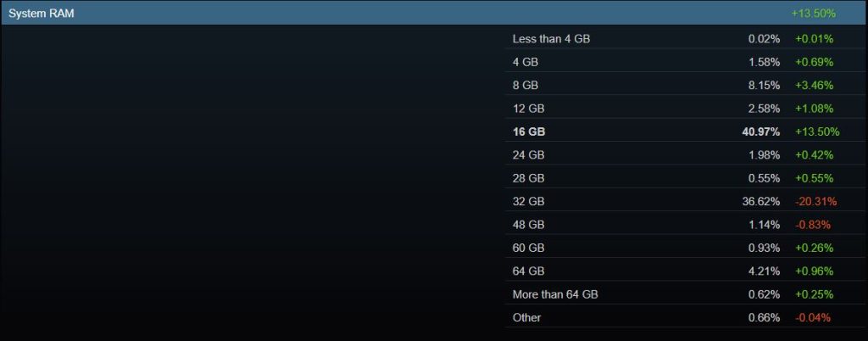Collapse the System RAM category header
The height and width of the screenshot is (341, 868).
coord(41,14)
